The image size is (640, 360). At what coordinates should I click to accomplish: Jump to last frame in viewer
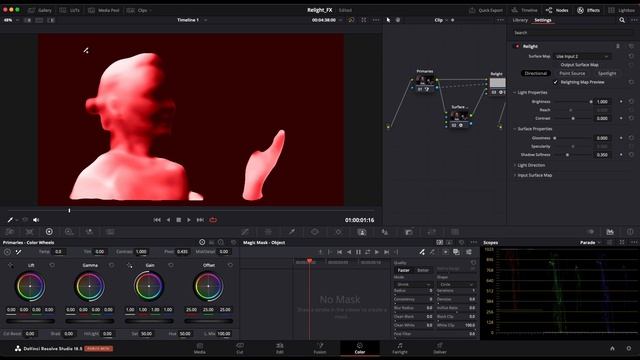200,220
